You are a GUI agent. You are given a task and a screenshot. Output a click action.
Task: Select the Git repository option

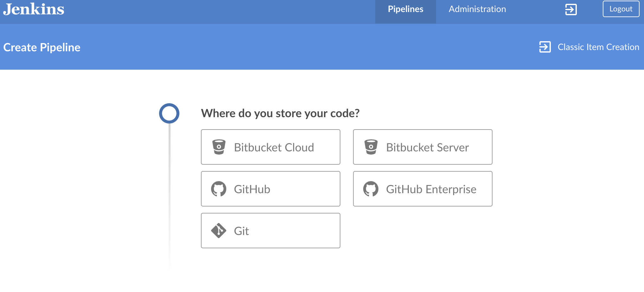click(271, 231)
